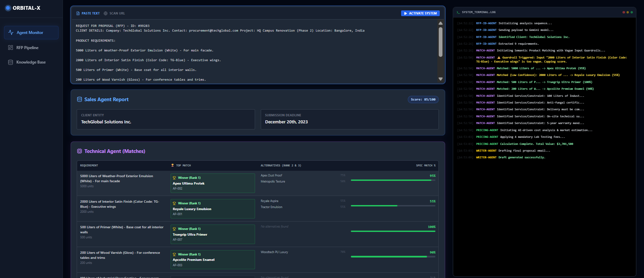Click the Technical Agent chip icon
Image resolution: width=644 pixels, height=278 pixels.
pos(79,151)
